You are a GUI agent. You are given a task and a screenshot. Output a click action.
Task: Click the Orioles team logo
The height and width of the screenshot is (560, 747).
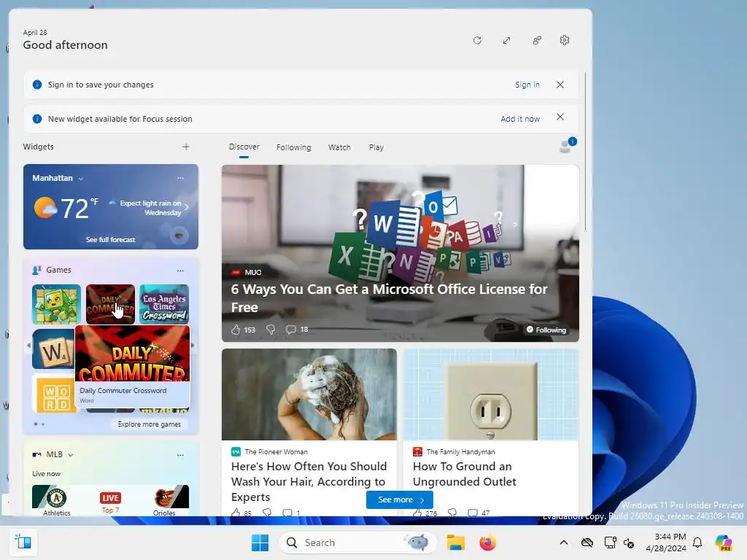tap(164, 497)
